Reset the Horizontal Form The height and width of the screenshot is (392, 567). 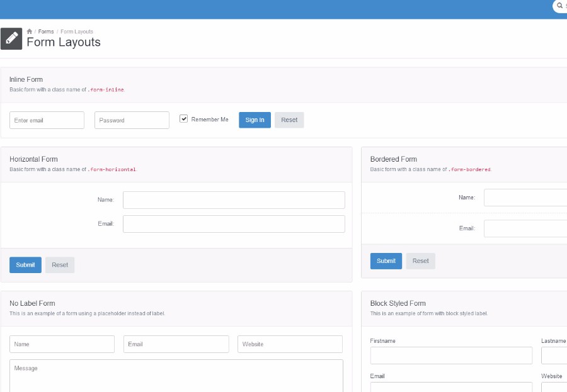tap(60, 265)
